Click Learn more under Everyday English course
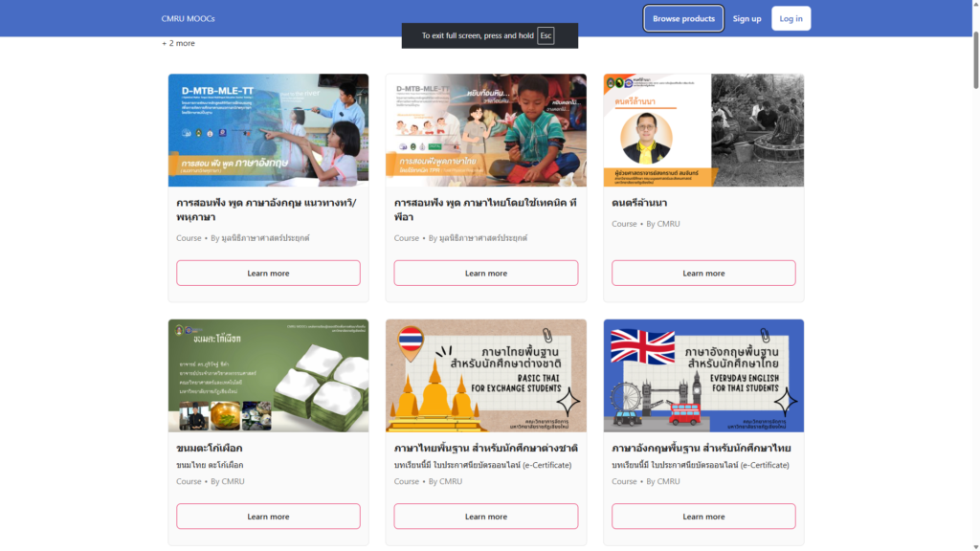Viewport: 980px width, 551px height. point(703,517)
